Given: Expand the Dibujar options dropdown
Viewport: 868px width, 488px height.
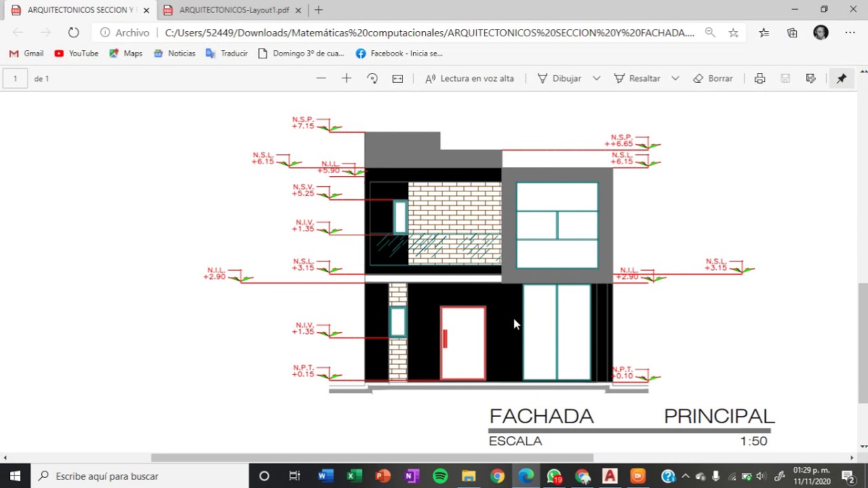Looking at the screenshot, I should pos(597,79).
